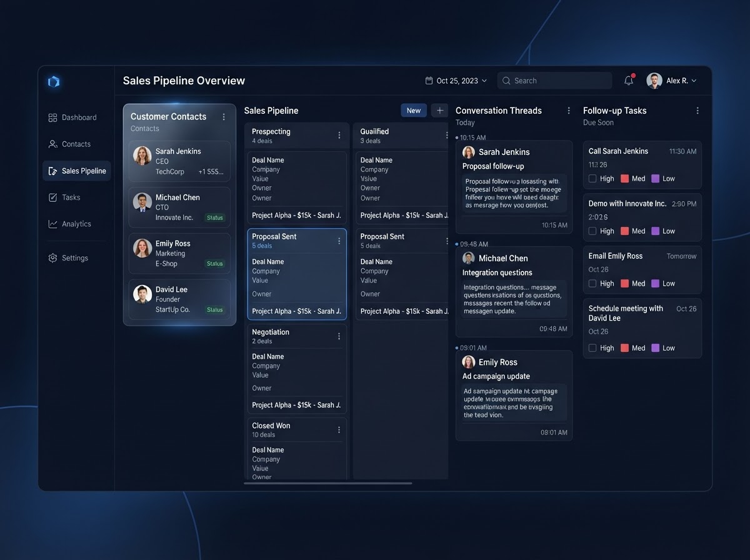750x560 pixels.
Task: Open Project Alpha deal in Negotiation column
Action: [296, 405]
